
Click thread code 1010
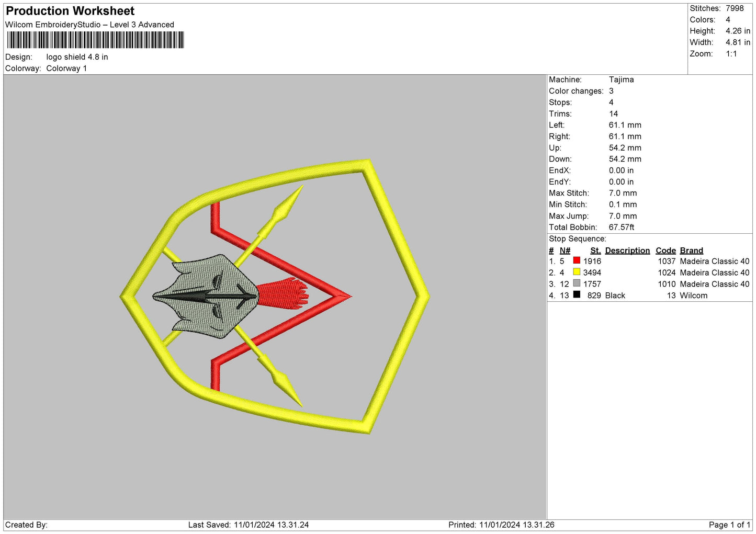(667, 285)
